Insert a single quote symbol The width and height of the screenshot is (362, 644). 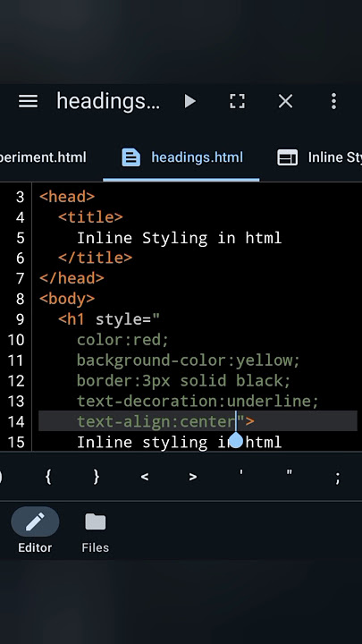pyautogui.click(x=241, y=473)
